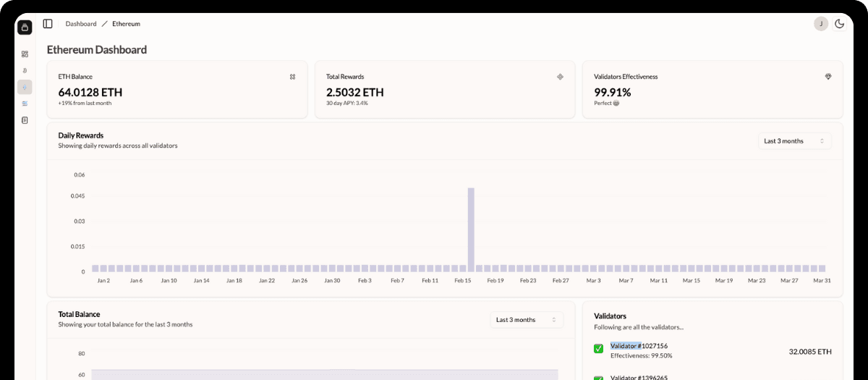
Task: Select the Validator #1027156 name
Action: click(x=639, y=346)
